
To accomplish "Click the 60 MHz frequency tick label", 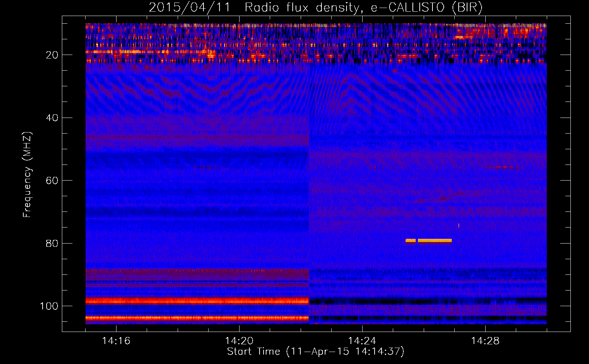I will click(52, 181).
